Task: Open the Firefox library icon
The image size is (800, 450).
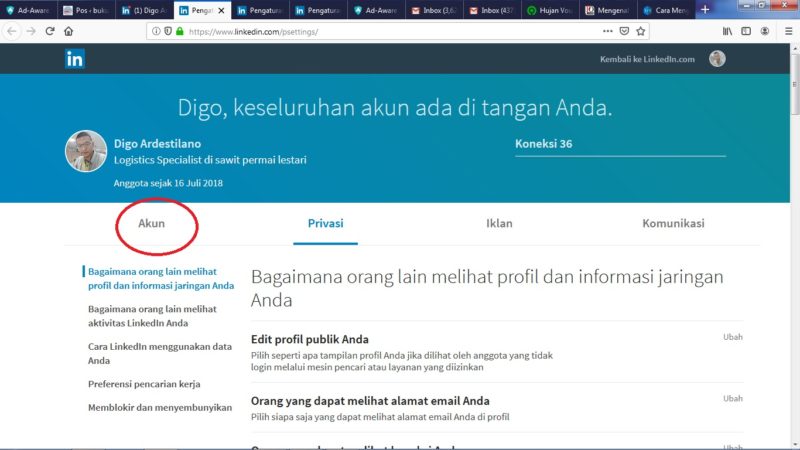Action: [x=727, y=31]
